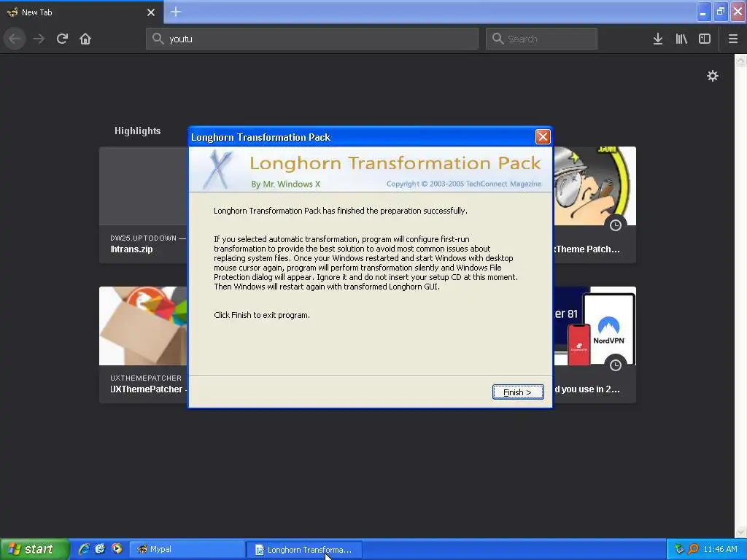The width and height of the screenshot is (747, 560).
Task: Switch to Mypal taskbar button
Action: tap(187, 550)
